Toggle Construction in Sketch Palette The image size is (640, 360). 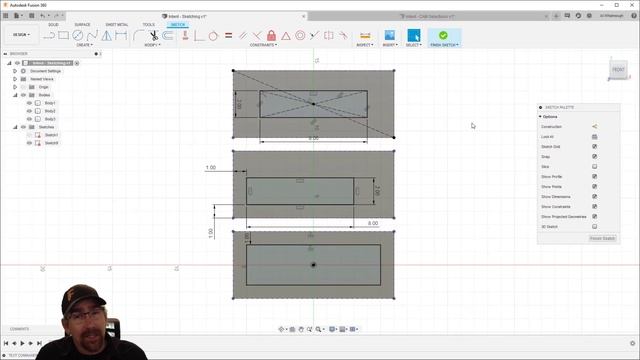[594, 127]
